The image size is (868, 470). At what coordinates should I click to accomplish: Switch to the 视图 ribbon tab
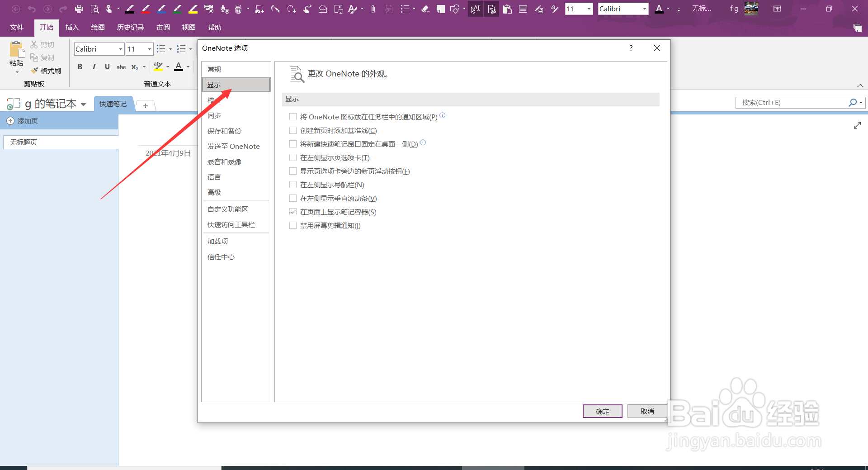[x=189, y=28]
